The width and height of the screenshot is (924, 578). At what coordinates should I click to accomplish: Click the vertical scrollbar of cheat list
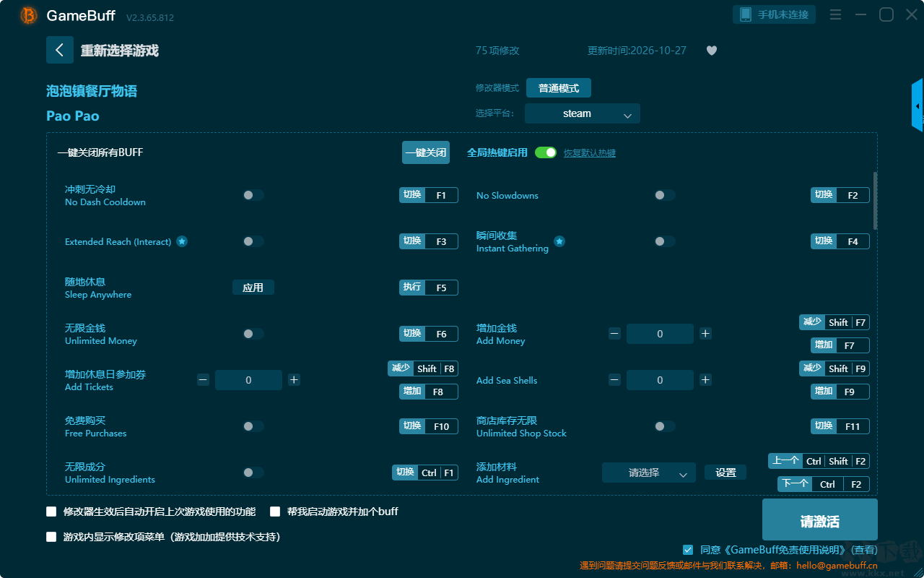click(876, 201)
